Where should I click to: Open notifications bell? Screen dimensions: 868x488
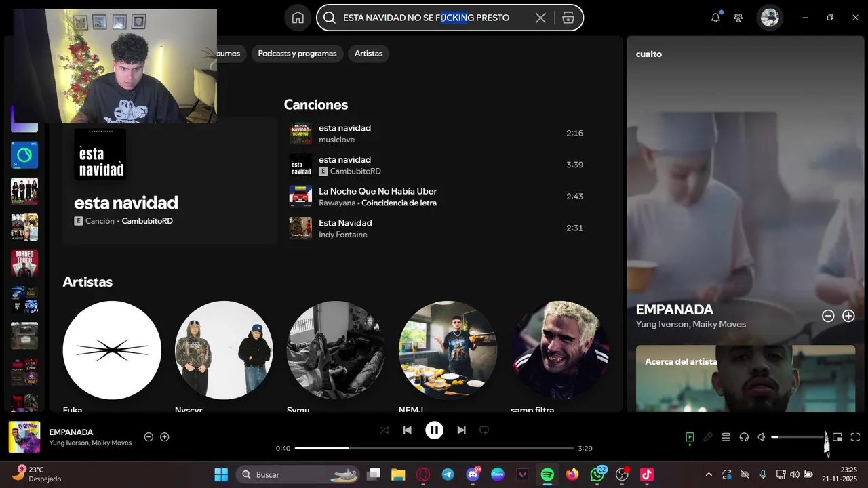click(x=715, y=18)
